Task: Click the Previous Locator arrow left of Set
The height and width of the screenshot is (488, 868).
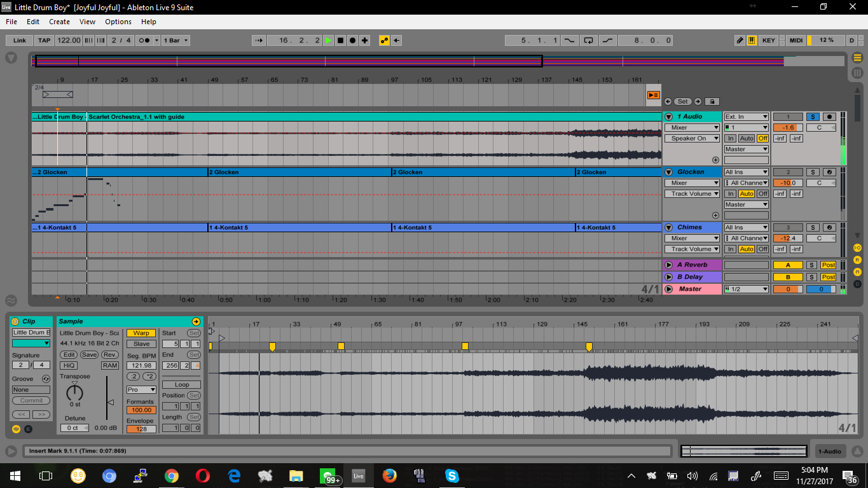Action: coord(668,101)
